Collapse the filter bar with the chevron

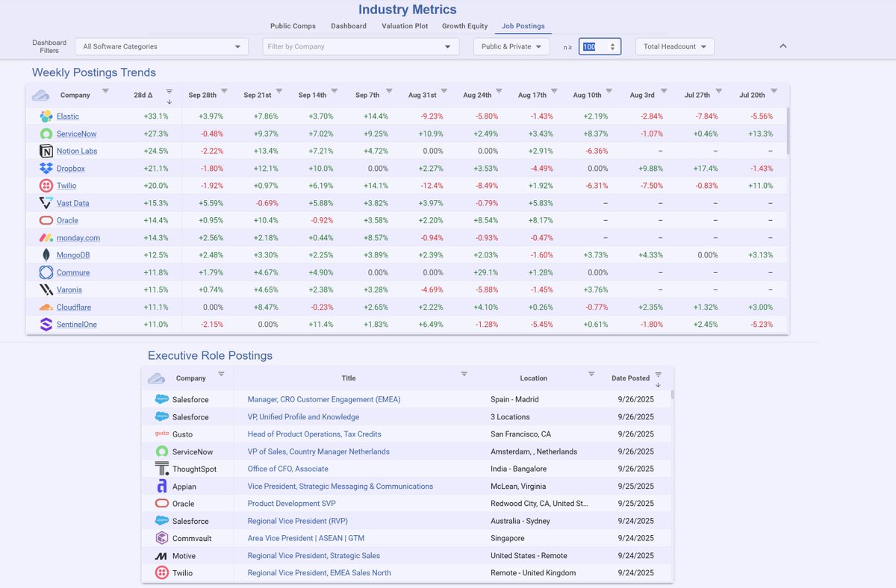pyautogui.click(x=783, y=46)
